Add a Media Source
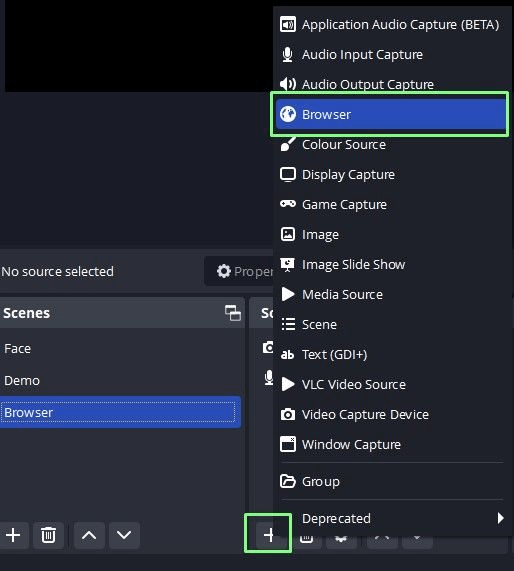The height and width of the screenshot is (571, 514). pos(391,294)
